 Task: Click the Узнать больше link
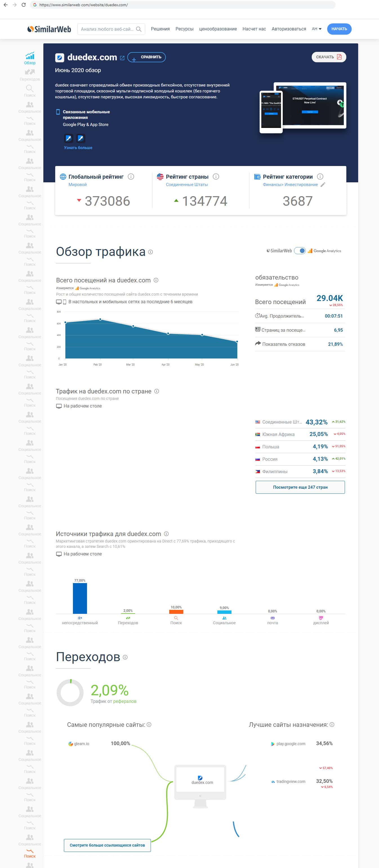(x=78, y=148)
